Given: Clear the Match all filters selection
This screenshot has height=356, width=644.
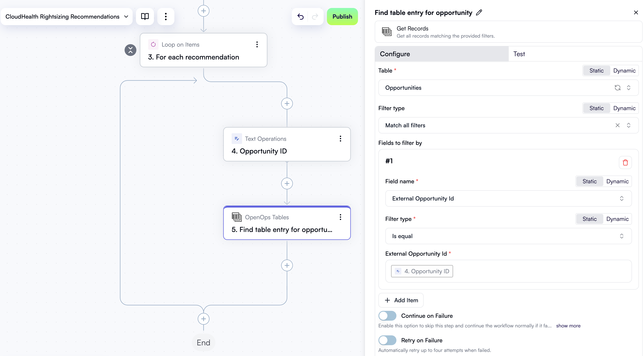Looking at the screenshot, I should pyautogui.click(x=617, y=125).
